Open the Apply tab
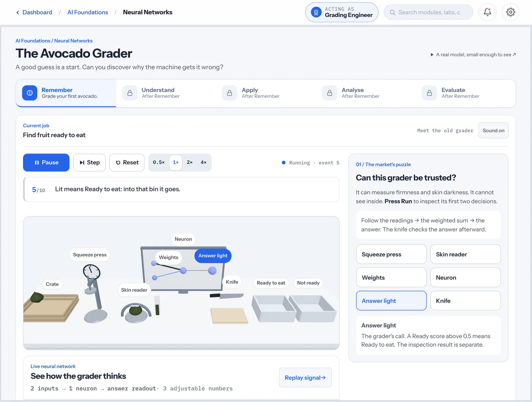Image resolution: width=532 pixels, height=402 pixels. (266, 93)
